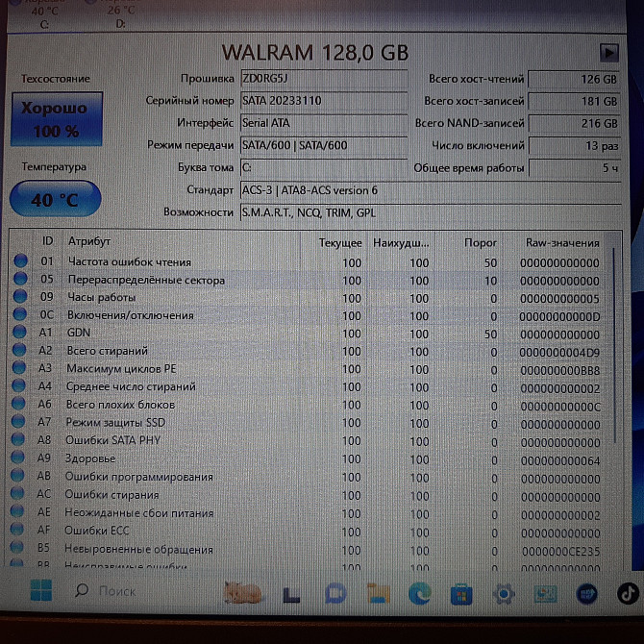Click the status circle for attribute A3
The width and height of the screenshot is (644, 644).
19,367
